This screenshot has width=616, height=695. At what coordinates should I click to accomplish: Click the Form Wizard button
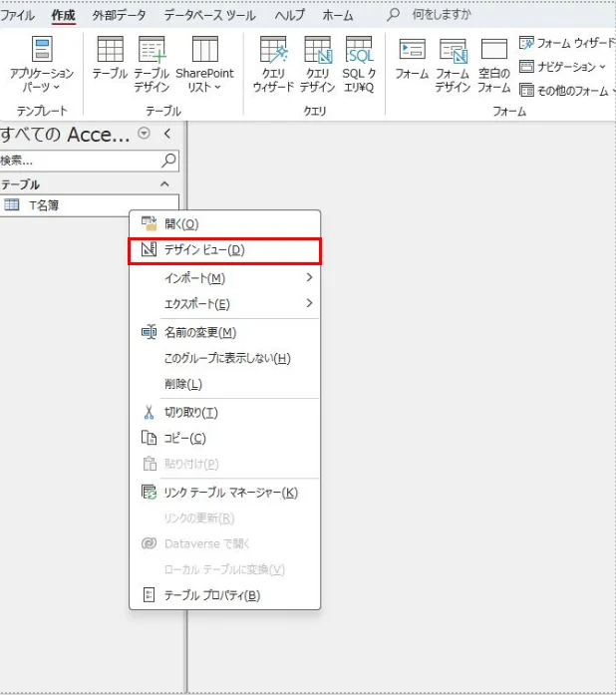coord(566,44)
